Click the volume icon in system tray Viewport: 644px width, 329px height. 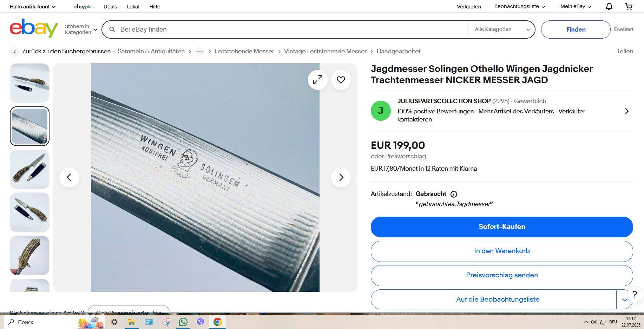594,322
